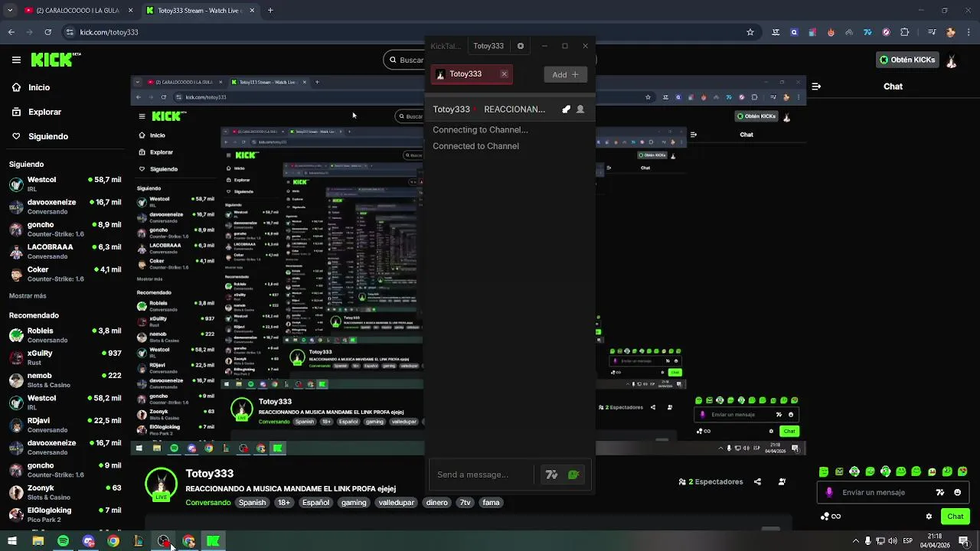Screen dimensions: 980x551
Task: Click the KickTalk moderator sword icon
Action: click(x=567, y=109)
